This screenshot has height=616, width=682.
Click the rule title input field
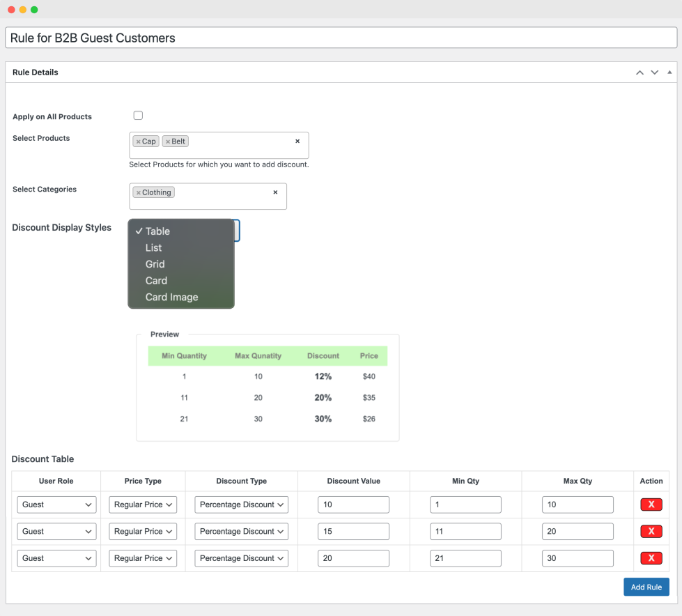click(341, 38)
